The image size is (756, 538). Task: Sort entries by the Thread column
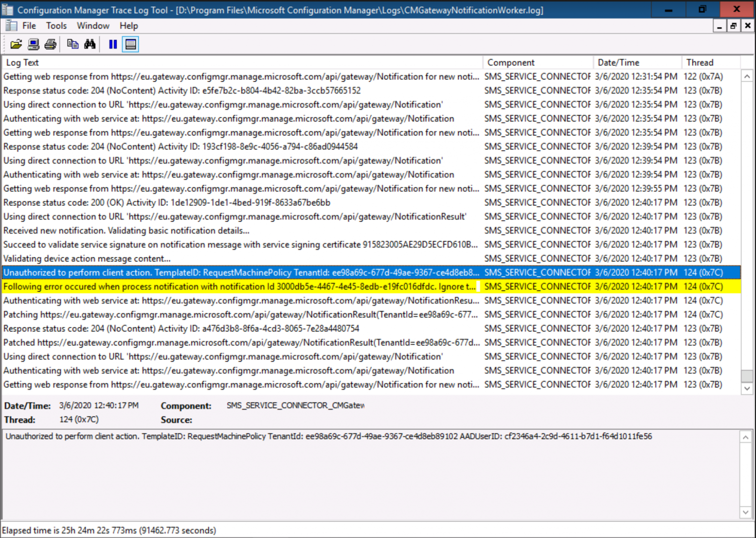pos(699,62)
